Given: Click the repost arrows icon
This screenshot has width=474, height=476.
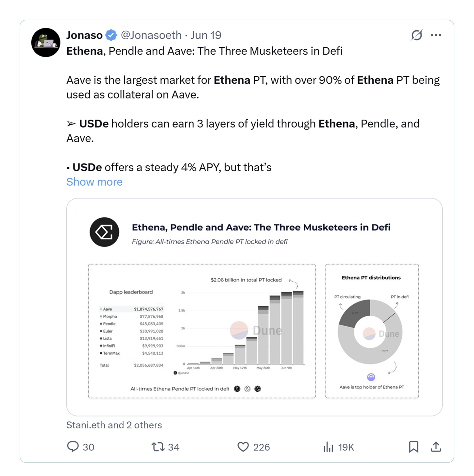Looking at the screenshot, I should 158,447.
